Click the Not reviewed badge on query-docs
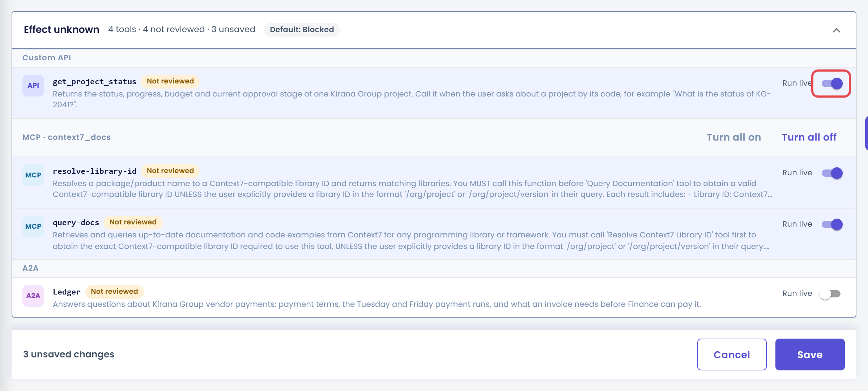The height and width of the screenshot is (391, 868). click(133, 222)
